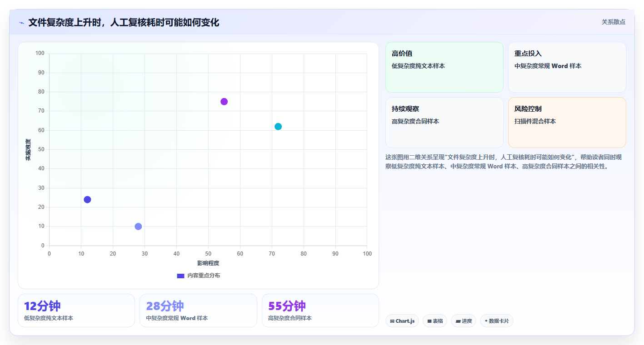Click the 影响程度 x-axis title
Screen dimensions: 644x345
pyautogui.click(x=208, y=263)
